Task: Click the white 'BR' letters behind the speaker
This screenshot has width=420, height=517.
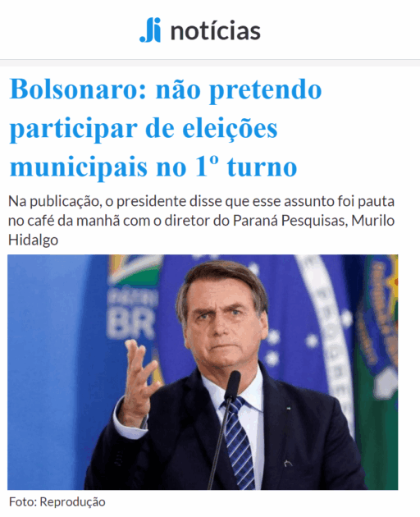Action: coord(131,324)
